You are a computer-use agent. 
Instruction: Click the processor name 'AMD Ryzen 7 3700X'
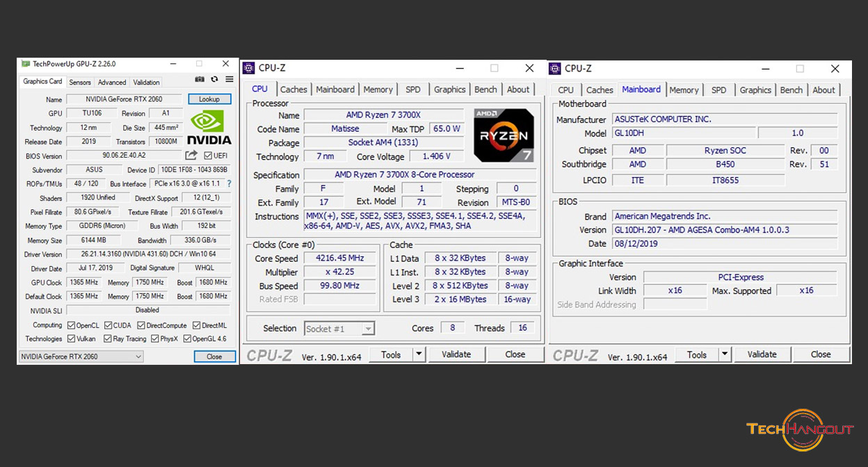(383, 115)
